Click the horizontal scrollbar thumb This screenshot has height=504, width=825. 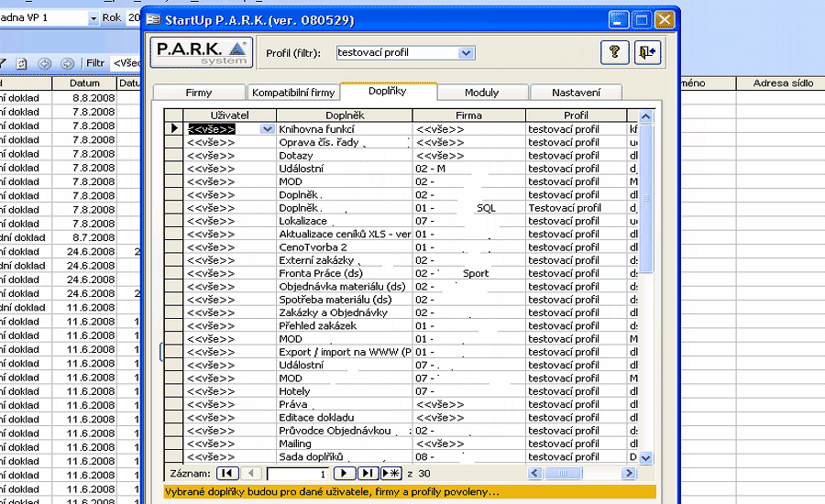(x=563, y=473)
